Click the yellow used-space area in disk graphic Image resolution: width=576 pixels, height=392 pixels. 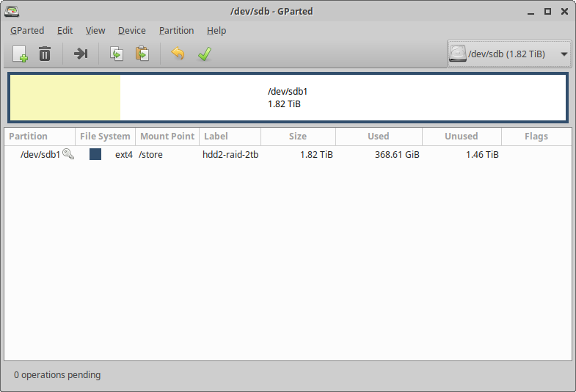(65, 98)
